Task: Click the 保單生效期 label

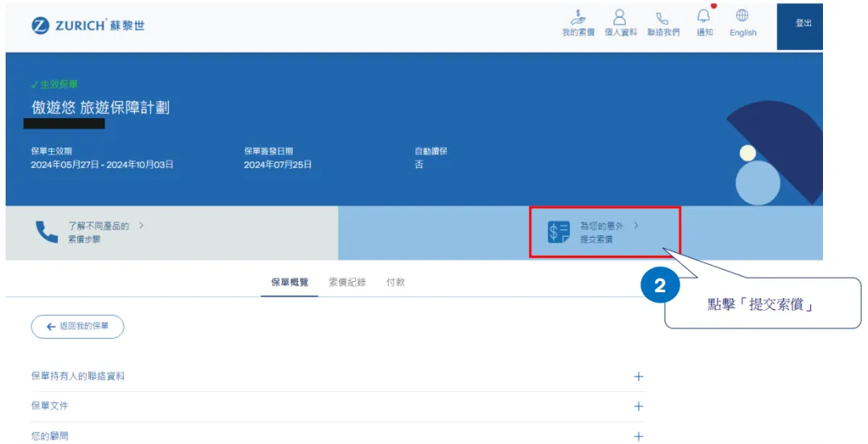Action: (x=51, y=151)
